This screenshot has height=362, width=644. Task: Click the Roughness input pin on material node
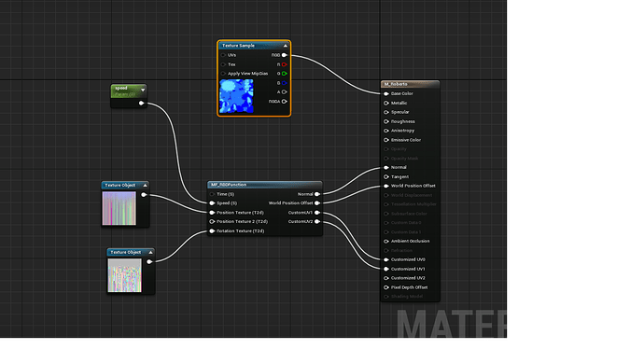(386, 121)
